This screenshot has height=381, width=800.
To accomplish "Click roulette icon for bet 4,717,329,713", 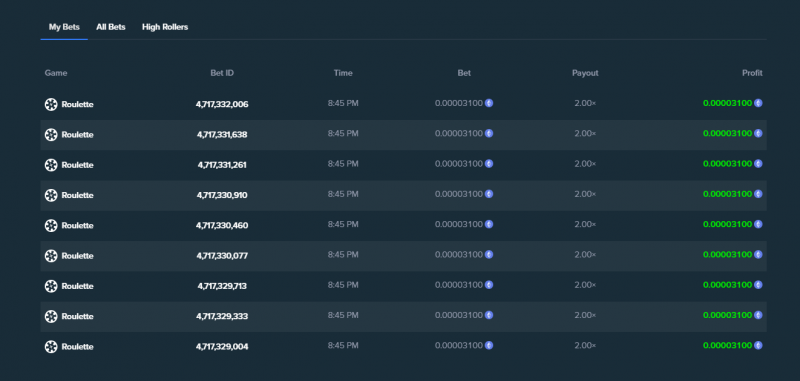I will (51, 286).
